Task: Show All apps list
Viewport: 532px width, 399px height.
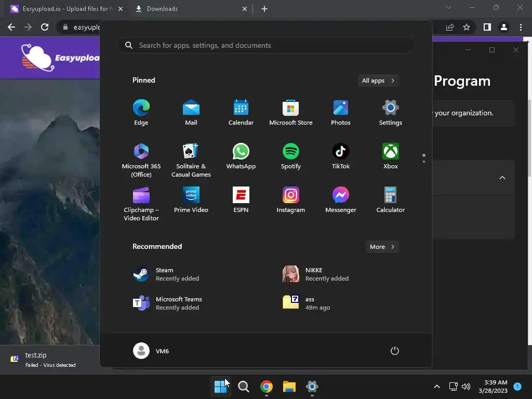Action: coord(378,81)
